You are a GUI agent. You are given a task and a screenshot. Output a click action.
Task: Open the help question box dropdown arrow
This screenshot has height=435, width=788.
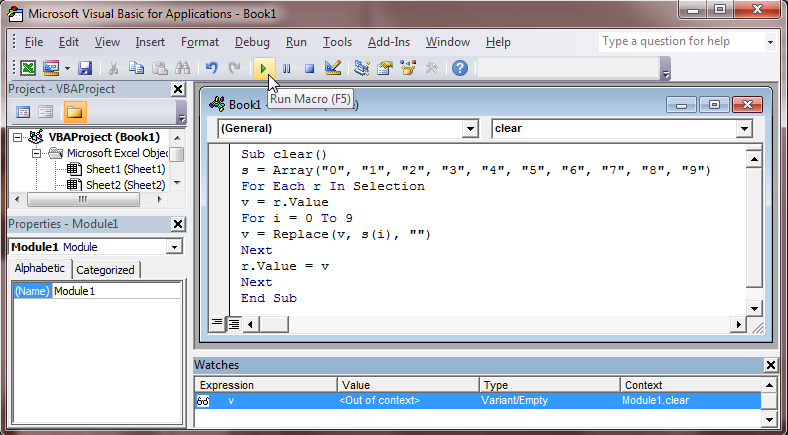pyautogui.click(x=770, y=42)
